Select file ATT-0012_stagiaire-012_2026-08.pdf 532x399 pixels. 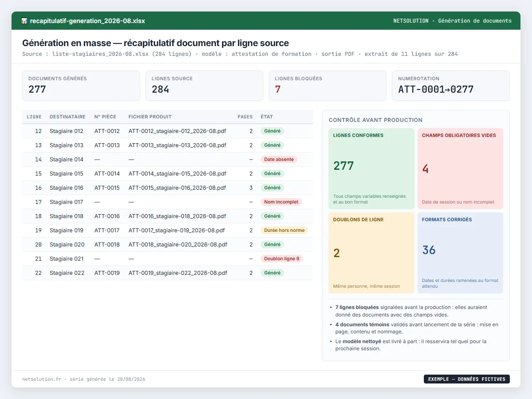click(177, 131)
